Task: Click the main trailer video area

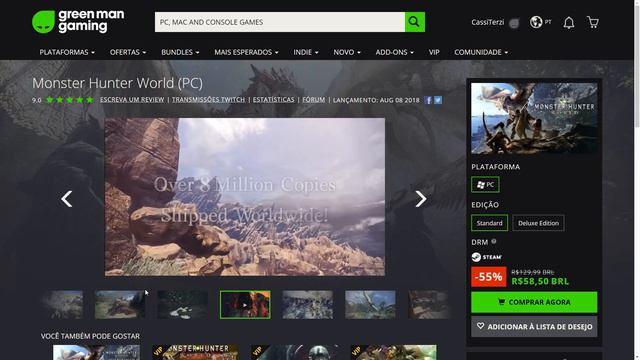Action: 244,197
